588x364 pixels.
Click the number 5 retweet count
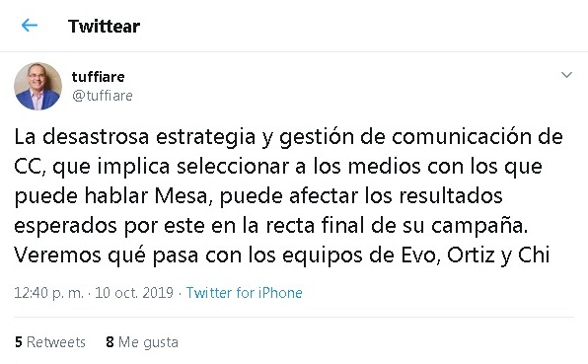pos(19,342)
